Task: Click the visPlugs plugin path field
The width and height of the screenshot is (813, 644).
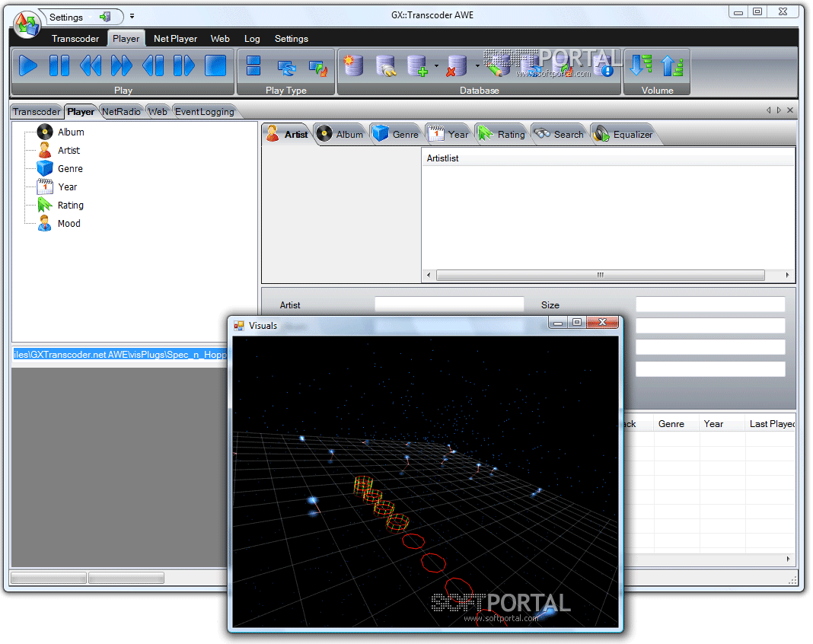Action: tap(120, 355)
